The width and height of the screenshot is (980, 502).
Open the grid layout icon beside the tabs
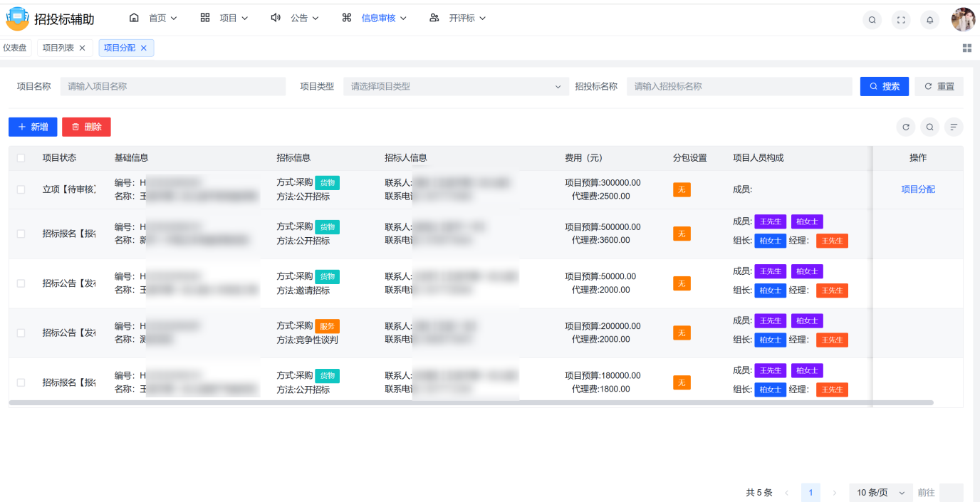coord(967,47)
